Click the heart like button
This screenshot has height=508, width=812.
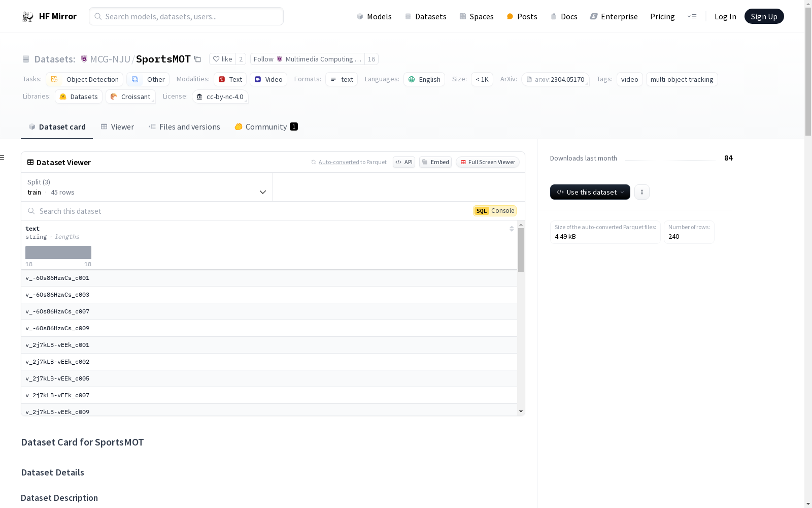(222, 59)
